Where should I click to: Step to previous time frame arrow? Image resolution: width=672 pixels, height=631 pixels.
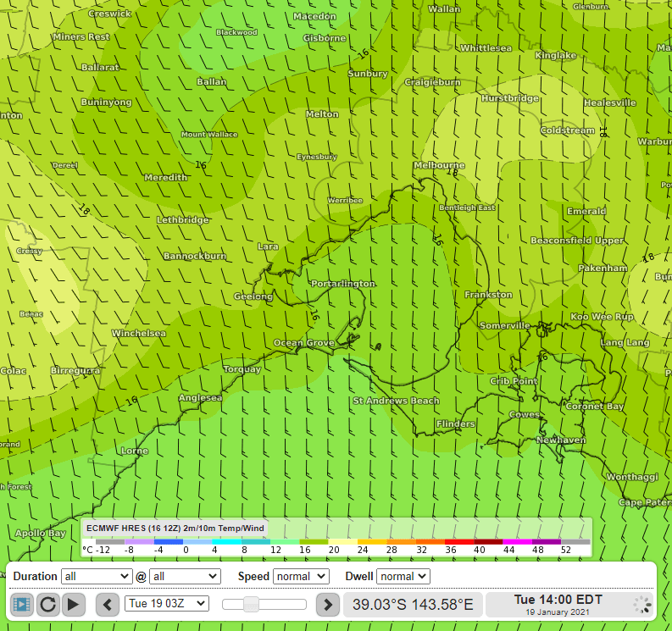[x=108, y=604]
